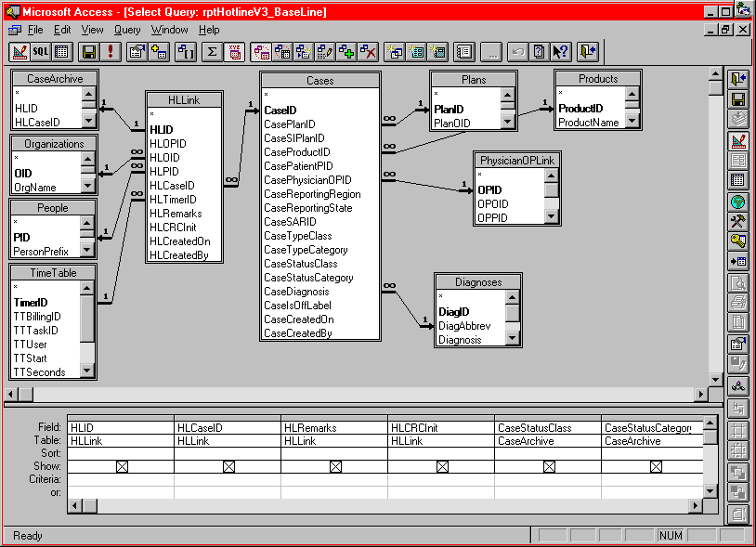Uncheck Show box for CaseStatusCategory column
The height and width of the screenshot is (547, 756).
click(x=657, y=466)
